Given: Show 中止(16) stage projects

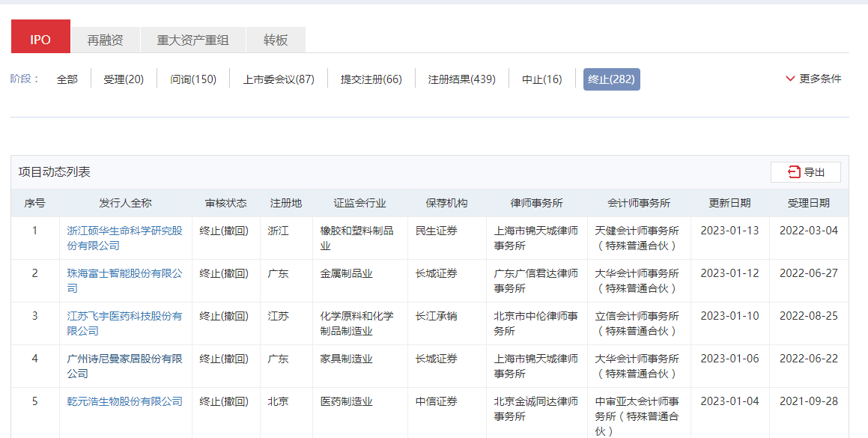Looking at the screenshot, I should [x=542, y=79].
